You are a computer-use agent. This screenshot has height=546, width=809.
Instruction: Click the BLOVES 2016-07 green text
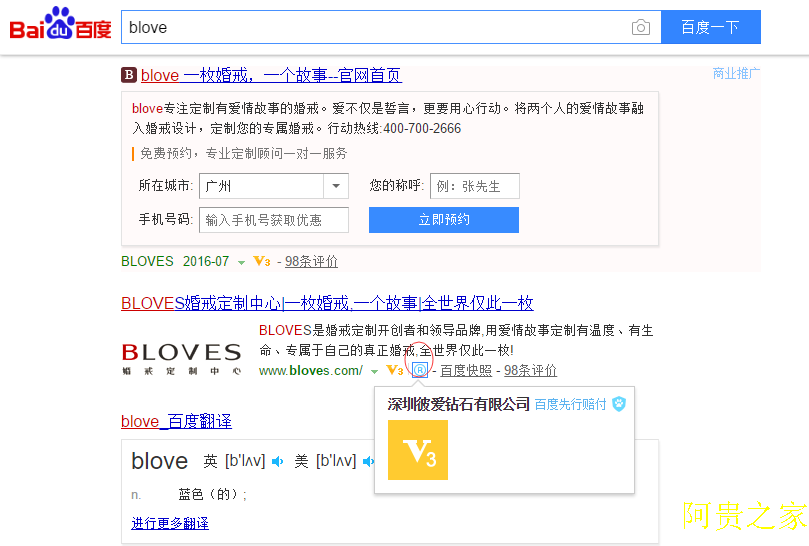click(175, 262)
